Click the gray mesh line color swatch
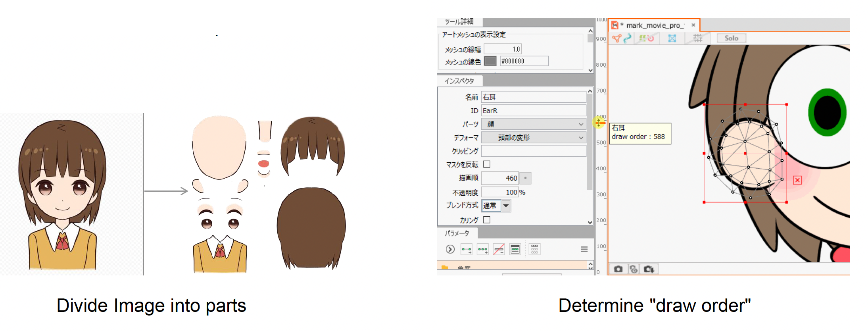 490,61
